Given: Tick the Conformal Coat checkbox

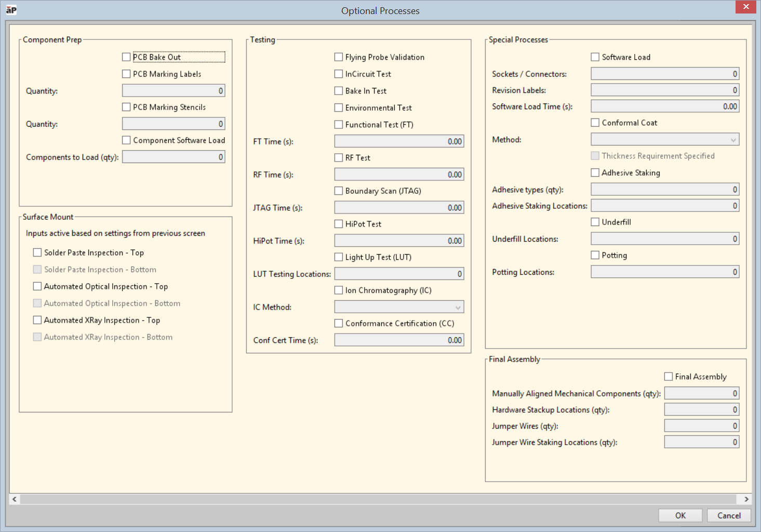Looking at the screenshot, I should coord(595,123).
